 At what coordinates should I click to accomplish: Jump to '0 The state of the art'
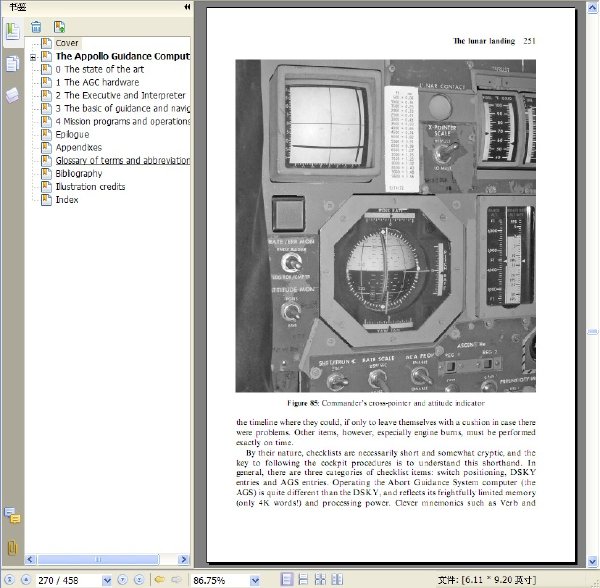point(99,69)
